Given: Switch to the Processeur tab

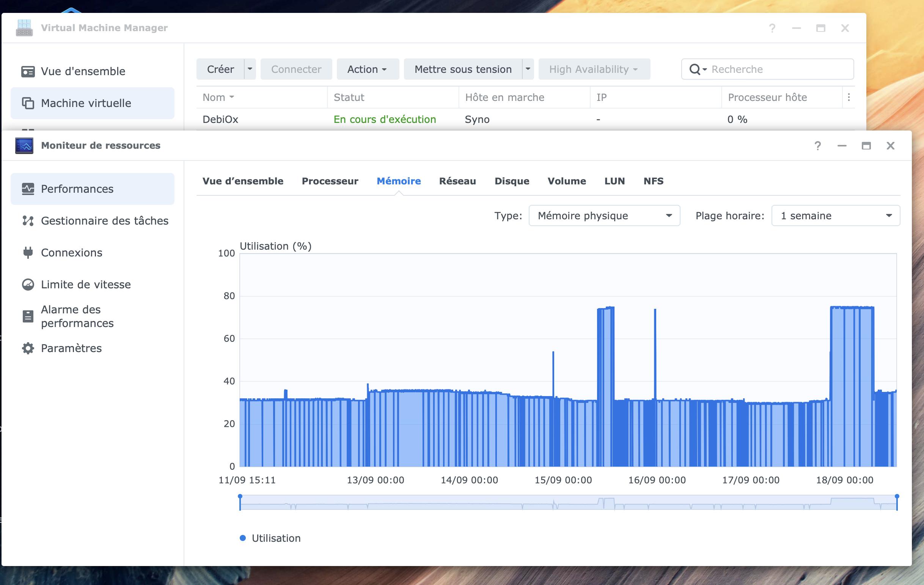Looking at the screenshot, I should pyautogui.click(x=330, y=181).
